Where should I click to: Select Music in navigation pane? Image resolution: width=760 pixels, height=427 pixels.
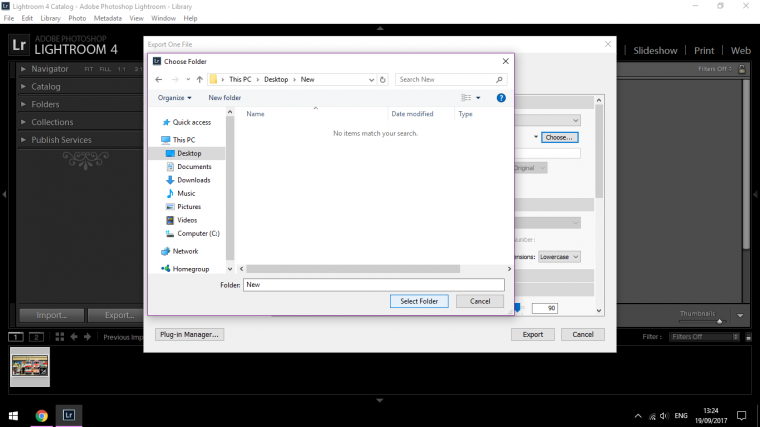coord(181,193)
